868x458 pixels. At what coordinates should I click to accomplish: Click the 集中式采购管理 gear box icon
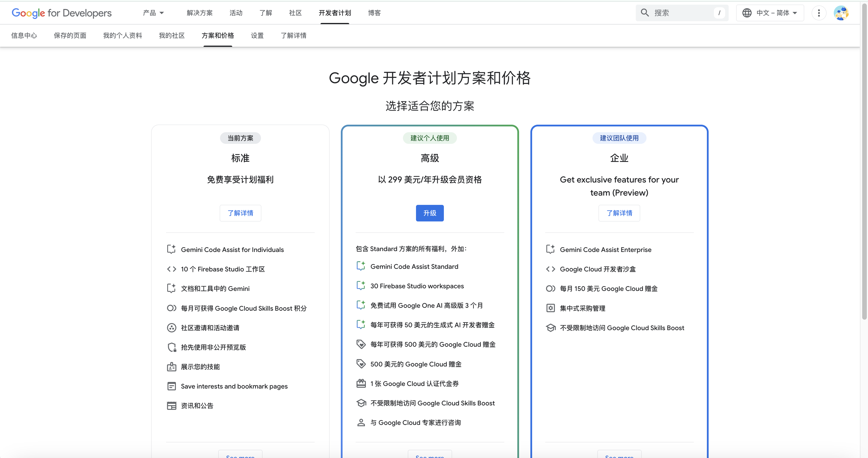pos(551,308)
